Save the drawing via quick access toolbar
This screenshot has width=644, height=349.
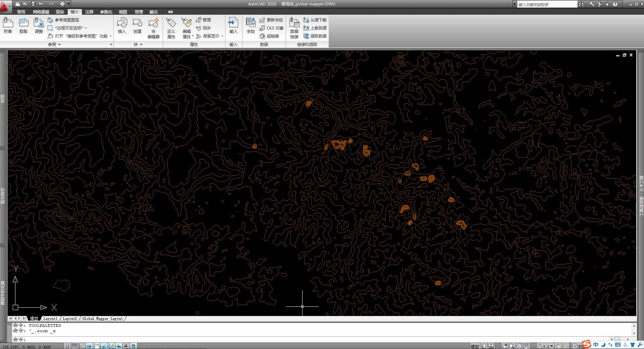(x=33, y=4)
